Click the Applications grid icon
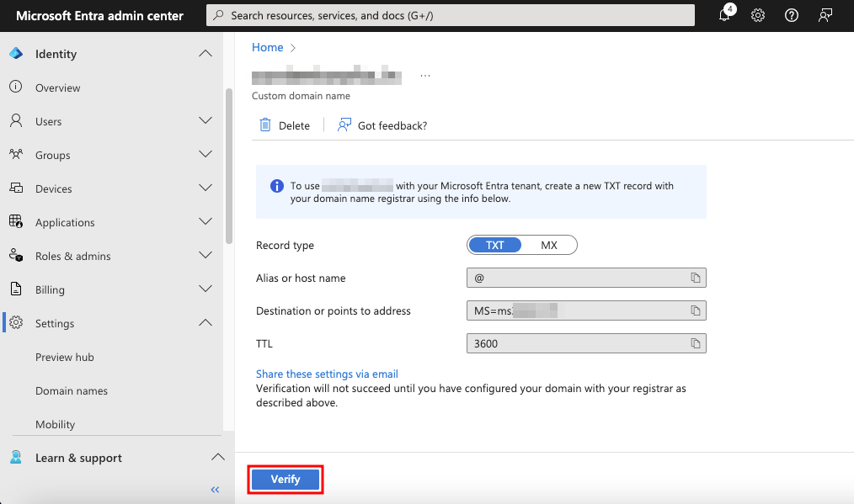The image size is (854, 504). tap(16, 221)
